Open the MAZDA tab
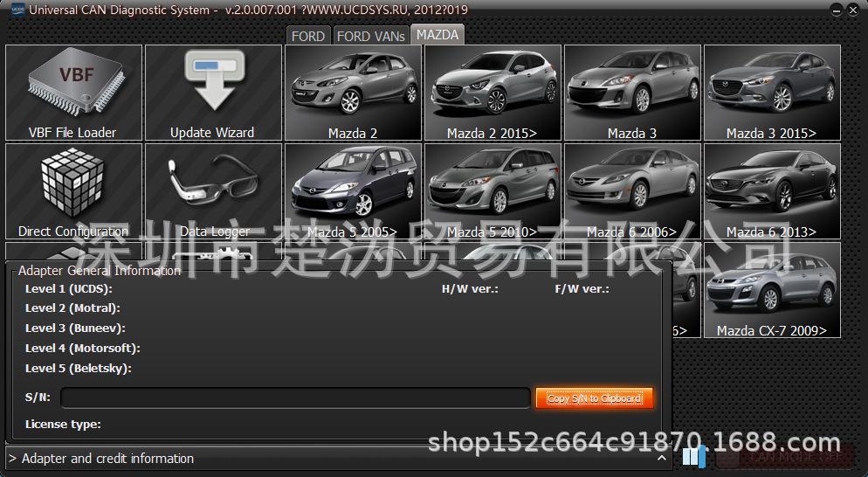This screenshot has width=868, height=477. pos(437,35)
